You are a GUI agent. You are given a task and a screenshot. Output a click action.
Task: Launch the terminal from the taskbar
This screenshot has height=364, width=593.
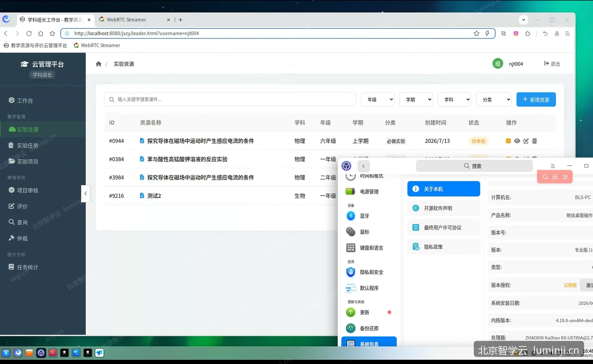click(53, 353)
